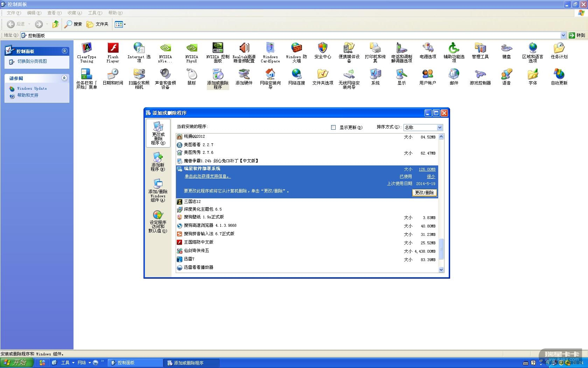This screenshot has height=368, width=588.
Task: Open the NVIDIA 控制面板 icon
Action: tap(218, 53)
